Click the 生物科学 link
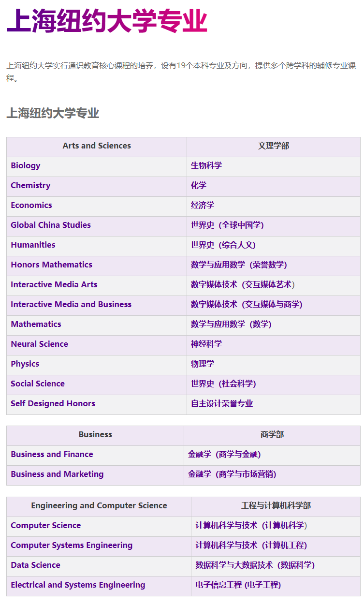 pyautogui.click(x=206, y=165)
